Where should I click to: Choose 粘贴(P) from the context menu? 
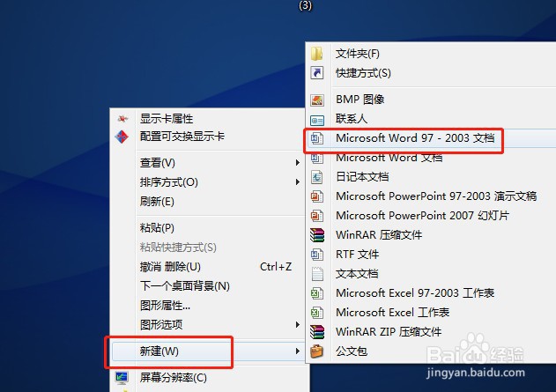coord(157,228)
